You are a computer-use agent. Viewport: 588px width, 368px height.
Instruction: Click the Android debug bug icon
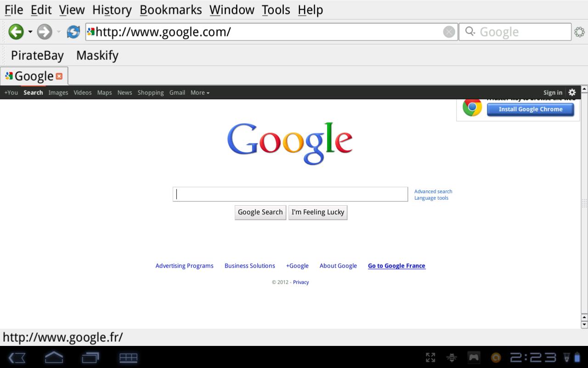(452, 357)
